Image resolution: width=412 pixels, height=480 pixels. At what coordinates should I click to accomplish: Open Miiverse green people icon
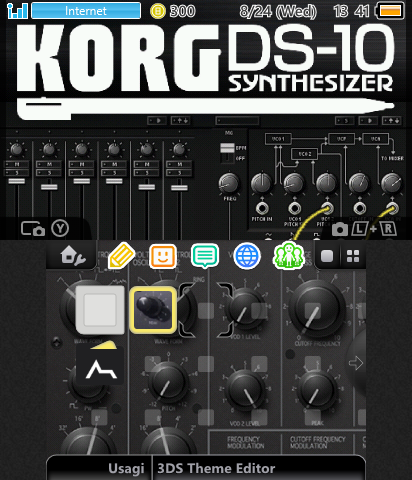click(289, 256)
